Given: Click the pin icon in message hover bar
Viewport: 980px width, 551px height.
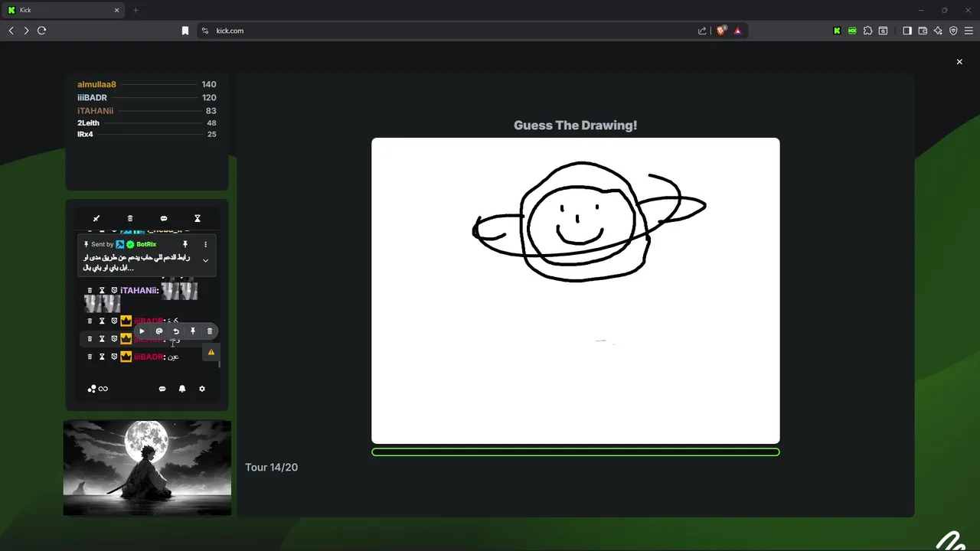Looking at the screenshot, I should point(193,331).
